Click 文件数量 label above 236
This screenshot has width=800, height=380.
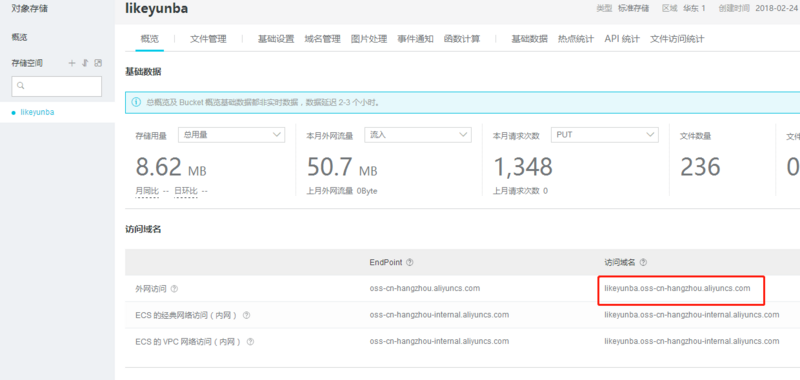695,136
